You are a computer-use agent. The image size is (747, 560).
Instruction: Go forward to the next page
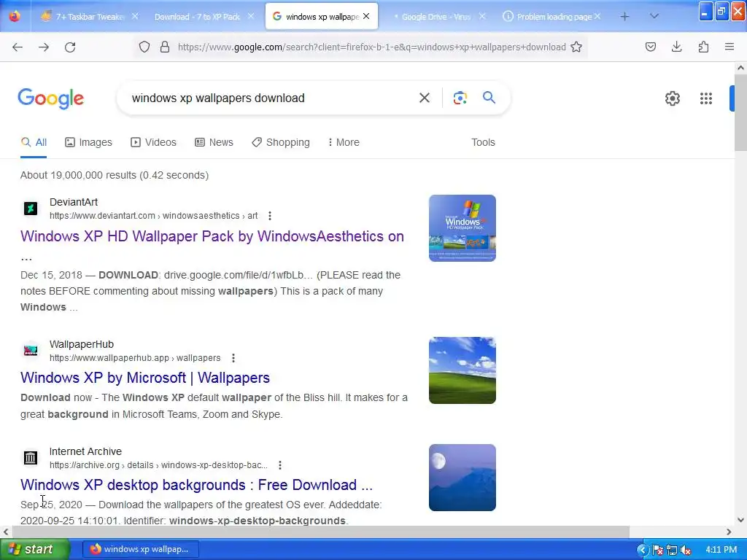point(44,47)
